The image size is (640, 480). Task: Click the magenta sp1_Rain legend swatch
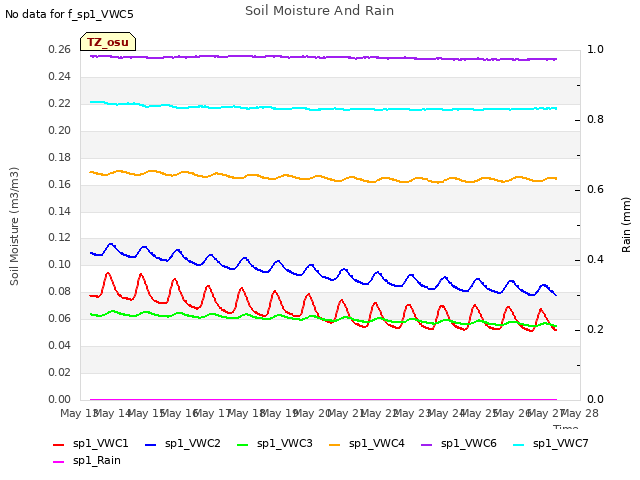(59, 462)
